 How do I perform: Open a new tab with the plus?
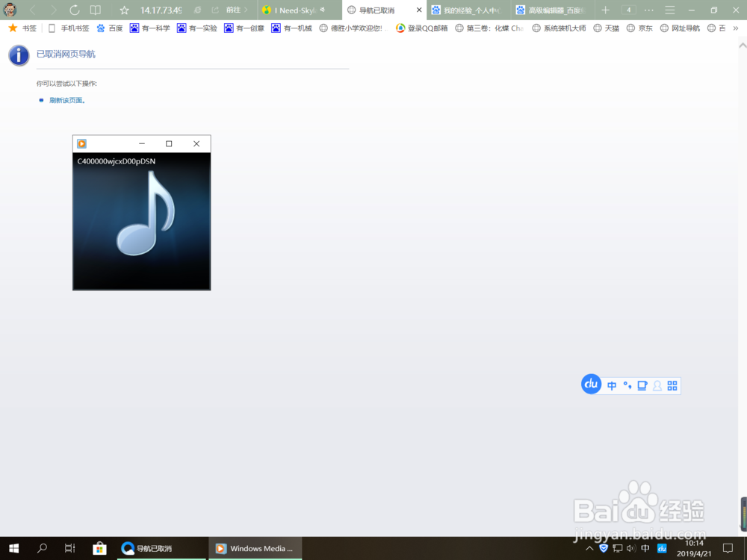[605, 10]
